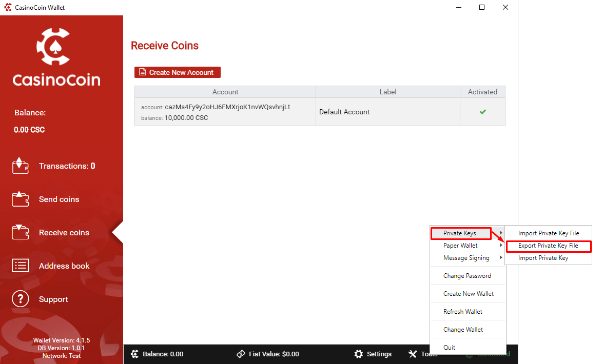Screen dimensions: 603x364
Task: Click the document icon on Create New Account
Action: [x=142, y=72]
